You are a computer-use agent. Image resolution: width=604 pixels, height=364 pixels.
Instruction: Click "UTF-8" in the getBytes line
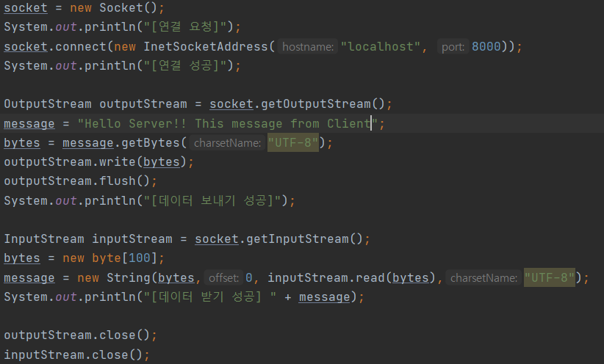(293, 143)
